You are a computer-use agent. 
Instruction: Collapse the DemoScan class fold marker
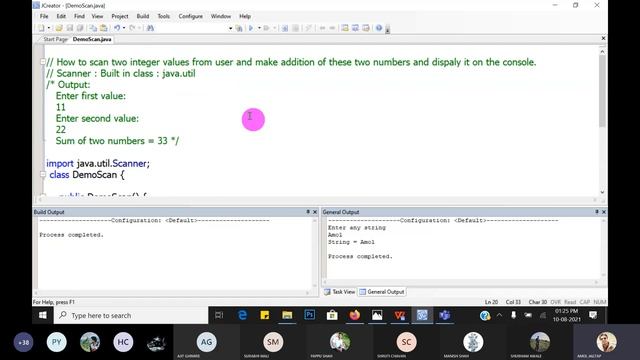42,174
